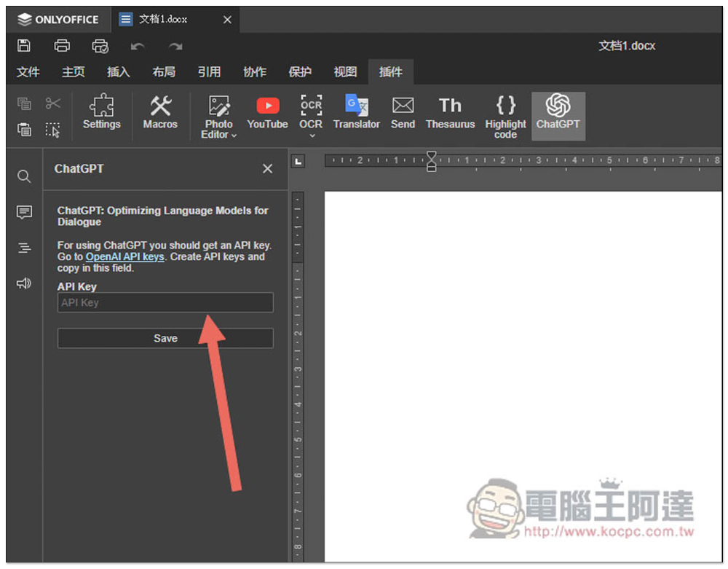The width and height of the screenshot is (728, 569).
Task: Open Feedback megaphone in sidebar
Action: [24, 283]
